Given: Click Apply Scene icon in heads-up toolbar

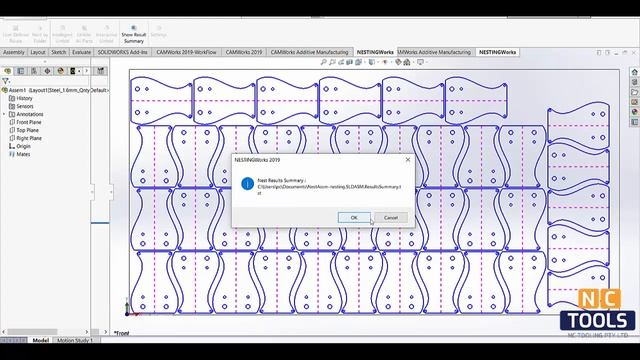Looking at the screenshot, I should coord(408,62).
